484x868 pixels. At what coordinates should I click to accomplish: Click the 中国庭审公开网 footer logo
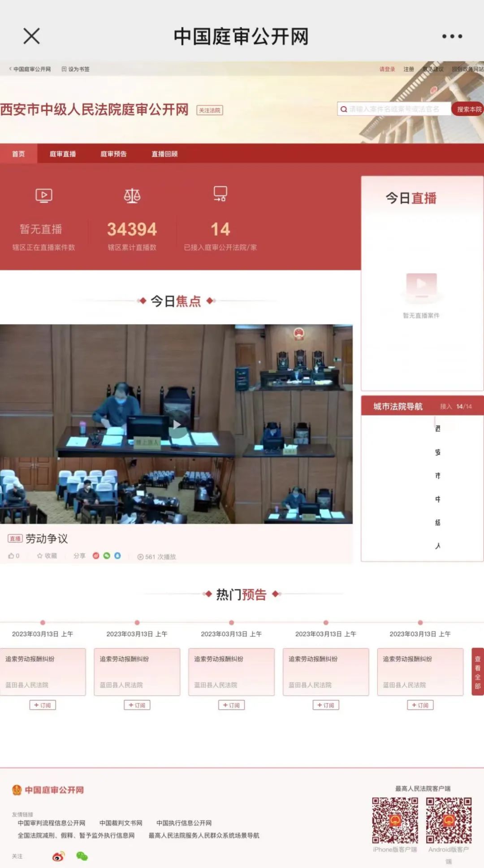pyautogui.click(x=48, y=790)
